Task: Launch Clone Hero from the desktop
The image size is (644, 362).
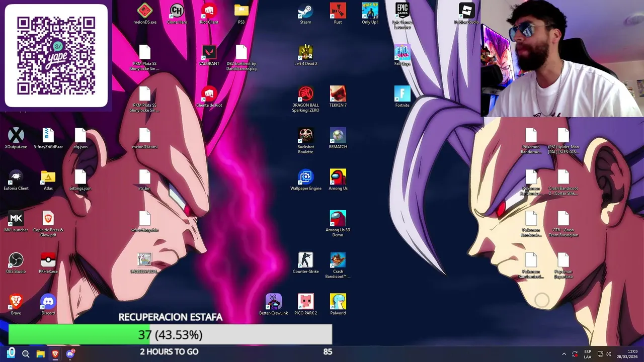Action: coord(177,14)
